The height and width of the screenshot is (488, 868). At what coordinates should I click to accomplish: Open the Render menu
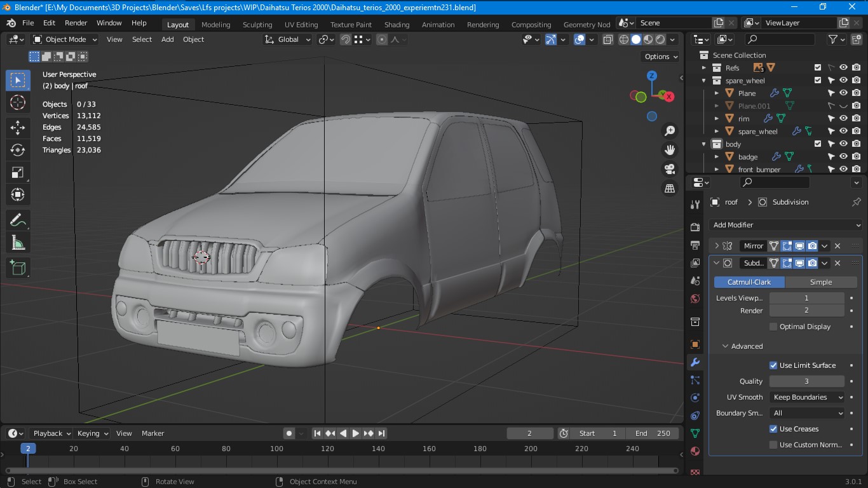tap(76, 23)
